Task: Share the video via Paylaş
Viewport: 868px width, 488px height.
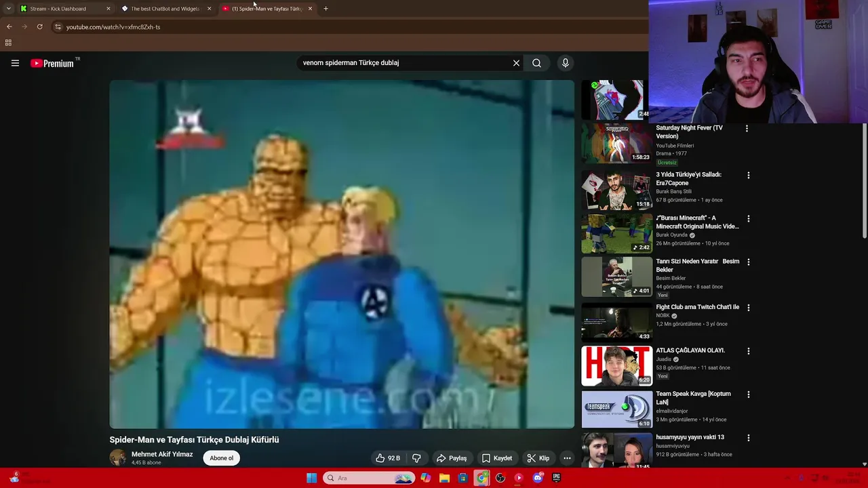Action: pos(452,458)
